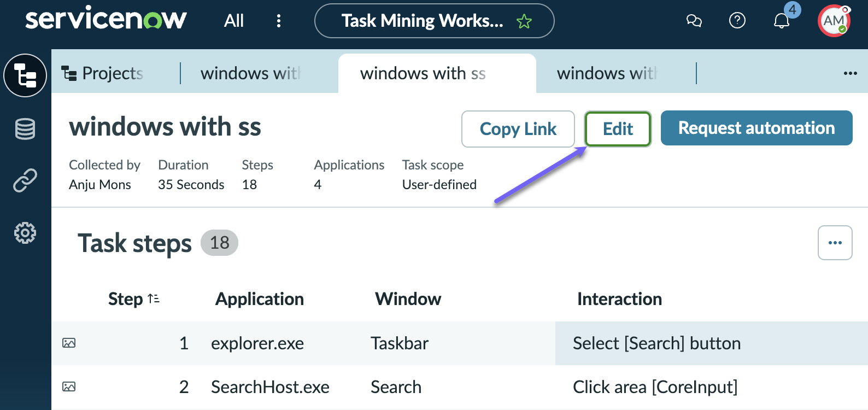The width and height of the screenshot is (868, 410).
Task: Click the ServiceNow logo
Action: 106,19
